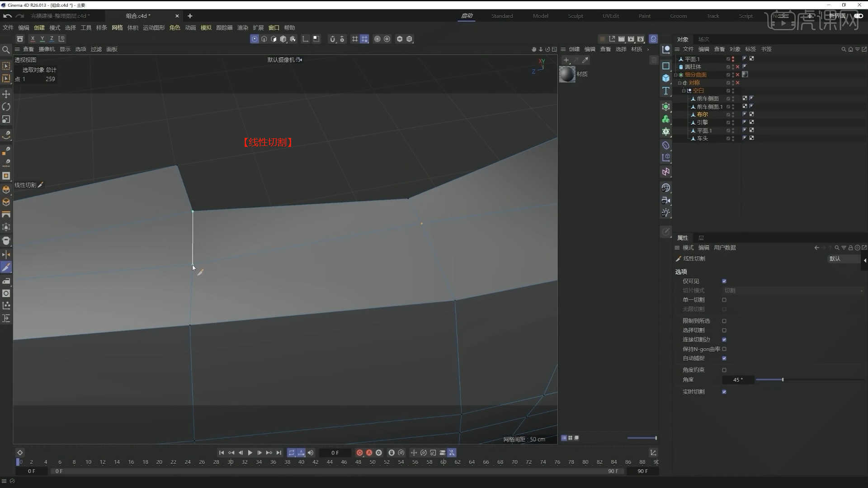Select the 材质 material sphere thumbnail
This screenshot has width=868, height=488.
click(x=567, y=74)
